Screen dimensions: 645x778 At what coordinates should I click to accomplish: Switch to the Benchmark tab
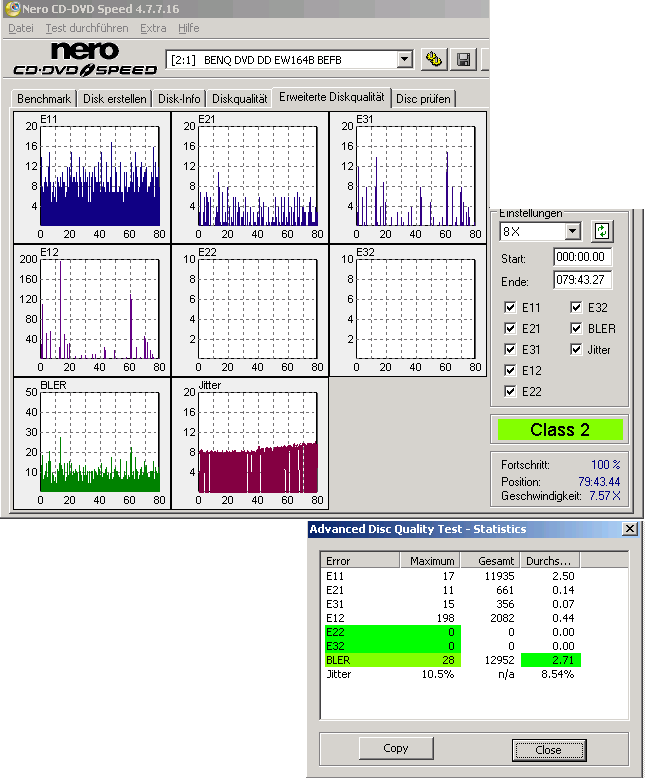[x=44, y=99]
